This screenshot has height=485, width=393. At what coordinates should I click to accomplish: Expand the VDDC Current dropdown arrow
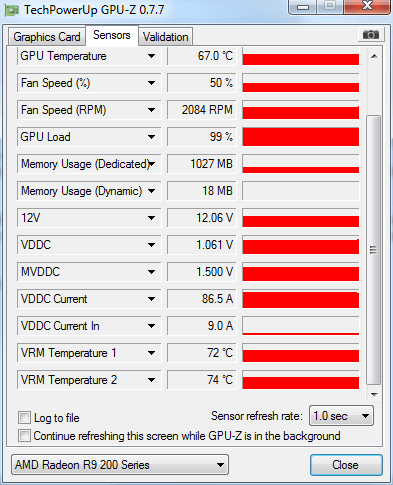click(151, 299)
